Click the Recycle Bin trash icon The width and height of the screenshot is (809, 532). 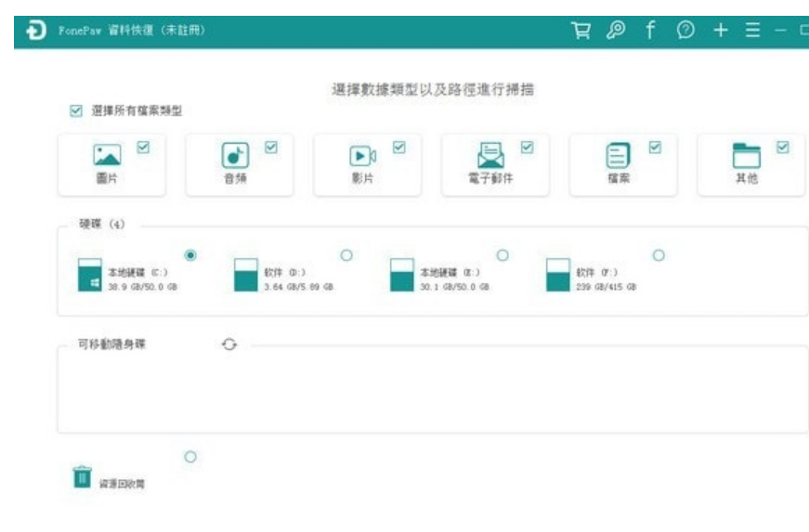point(83,477)
